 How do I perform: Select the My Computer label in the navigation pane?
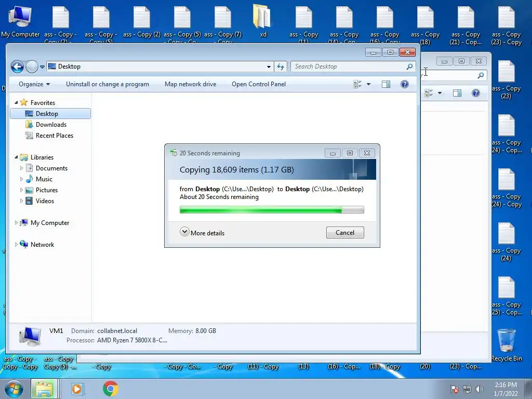pos(50,222)
